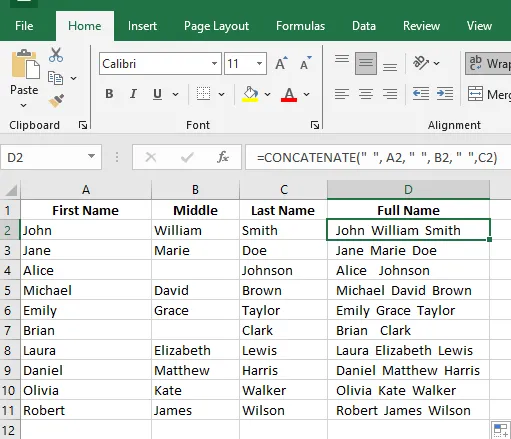Viewport: 511px width, 439px height.
Task: Click the Orientation text angle icon
Action: tap(421, 62)
